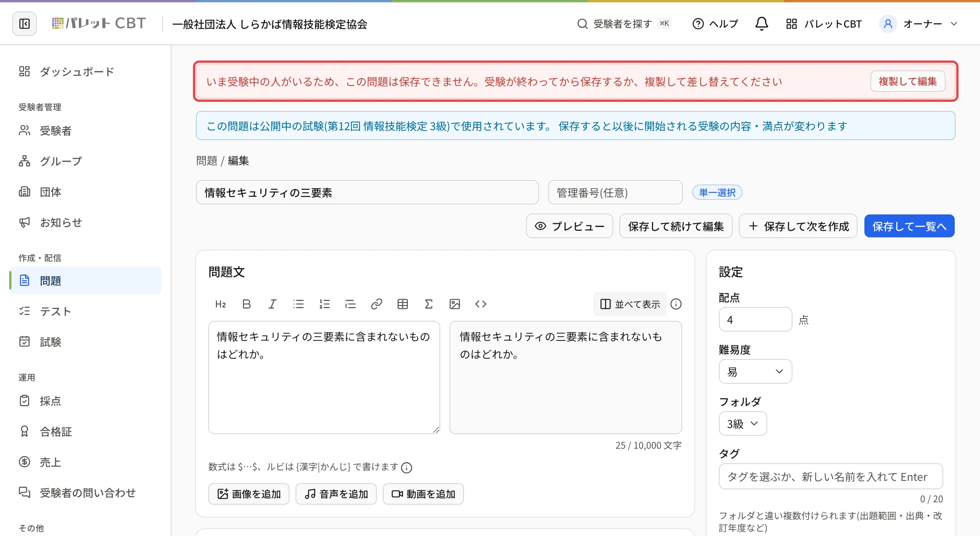
Task: Click the 音声を追加 button
Action: [336, 494]
